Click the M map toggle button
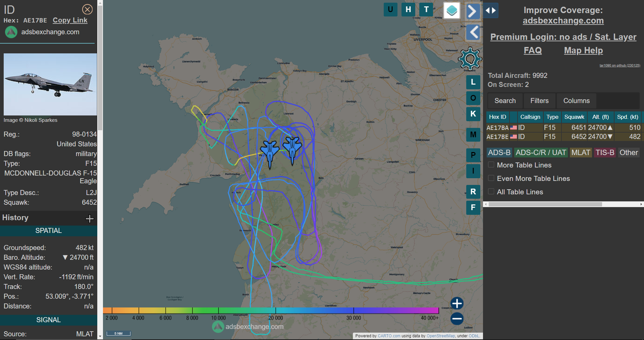The image size is (644, 340). [x=473, y=135]
